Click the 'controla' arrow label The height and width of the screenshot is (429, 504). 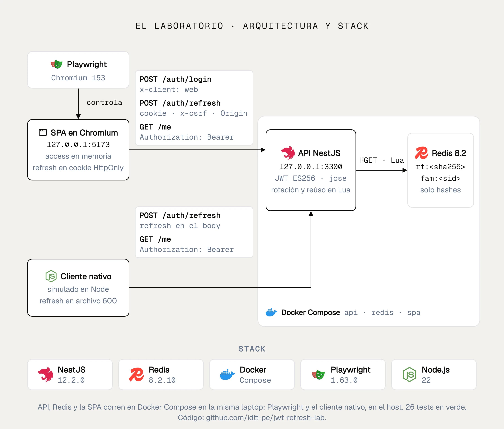pos(104,102)
